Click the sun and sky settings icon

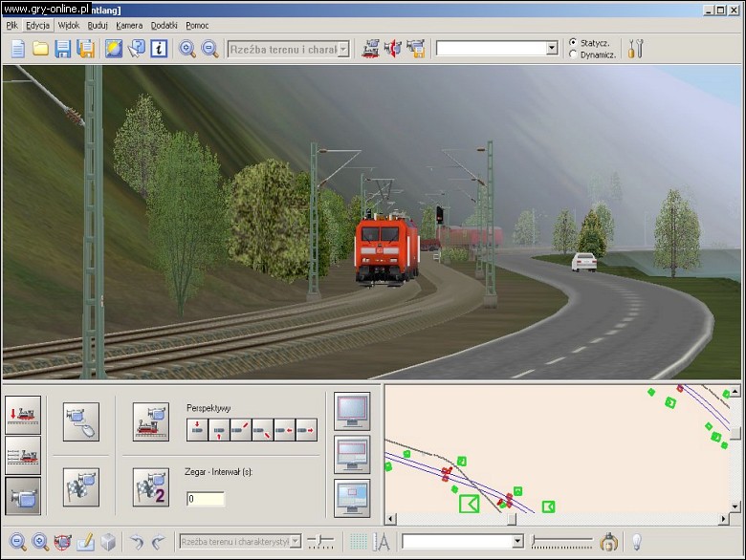[x=113, y=49]
